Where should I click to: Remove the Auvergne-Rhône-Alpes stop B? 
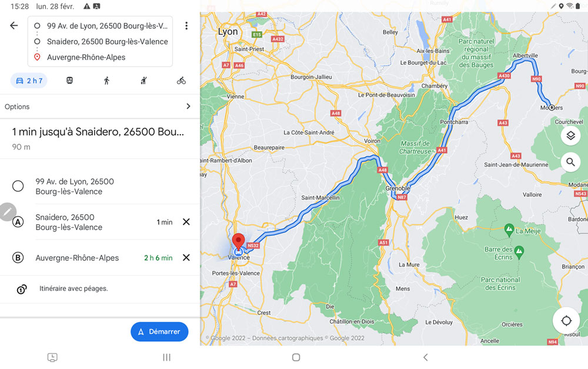click(186, 258)
